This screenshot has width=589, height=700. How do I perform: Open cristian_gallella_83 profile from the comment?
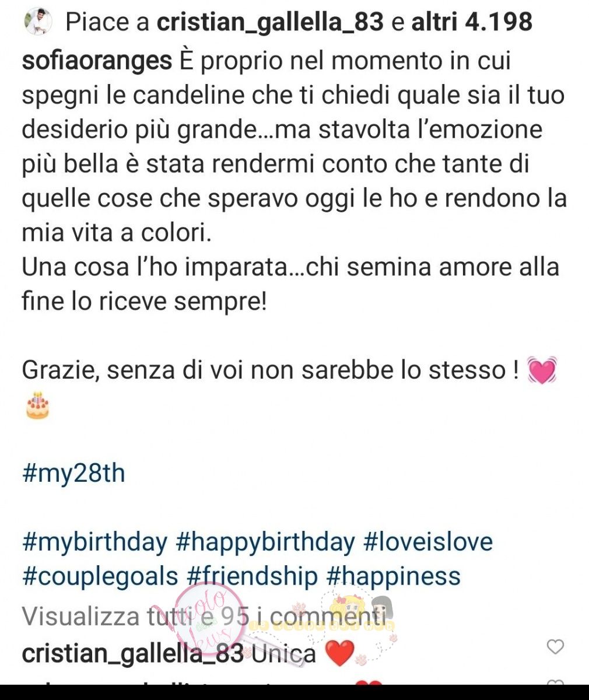[132, 653]
